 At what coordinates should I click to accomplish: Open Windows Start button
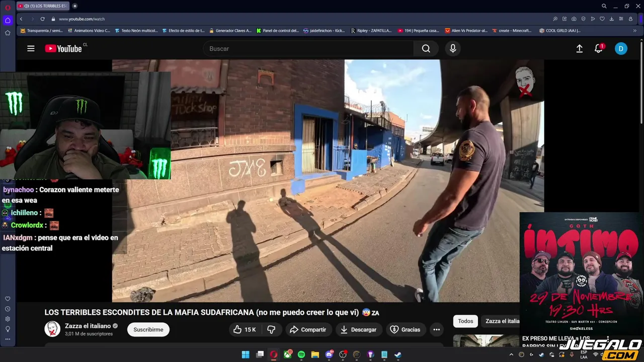[246, 355]
